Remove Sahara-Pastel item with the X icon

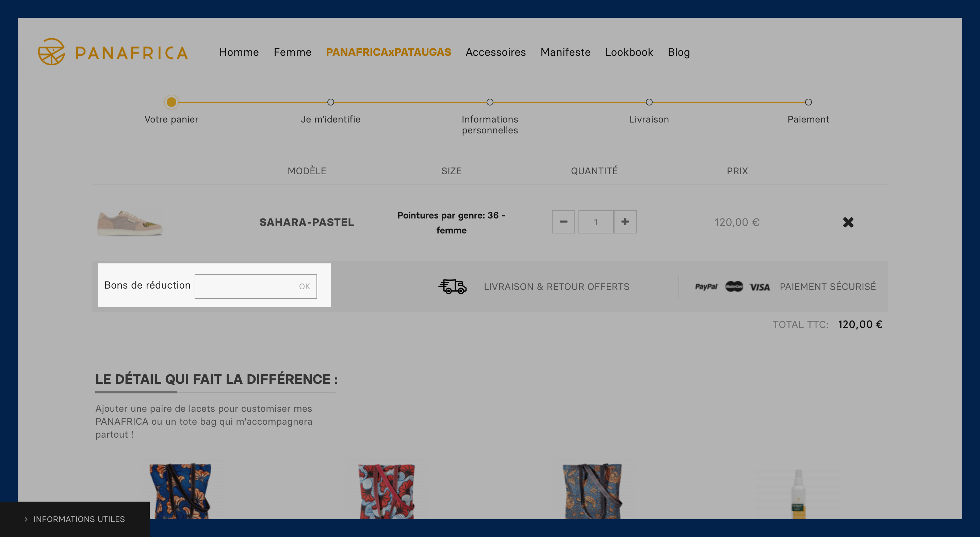click(x=848, y=222)
